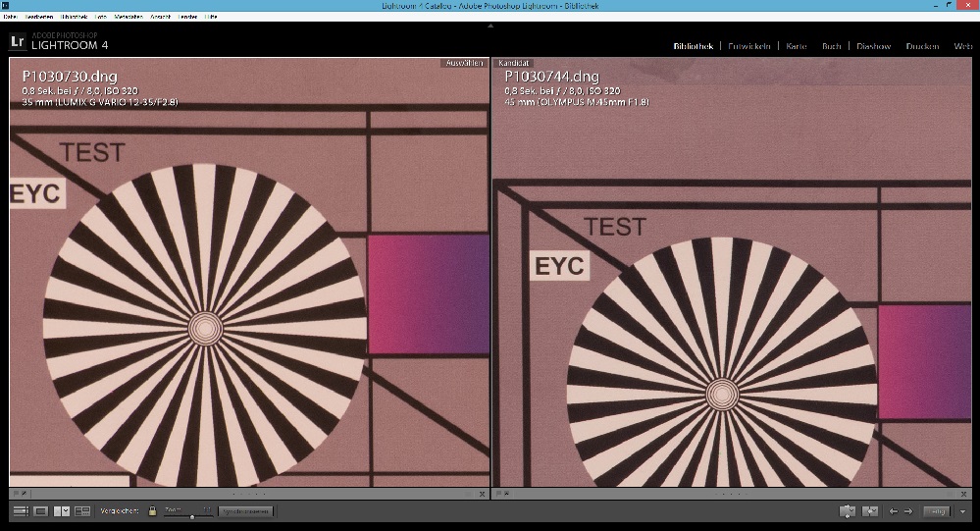
Task: Switch to Loupe view in toolbar
Action: pos(41,511)
